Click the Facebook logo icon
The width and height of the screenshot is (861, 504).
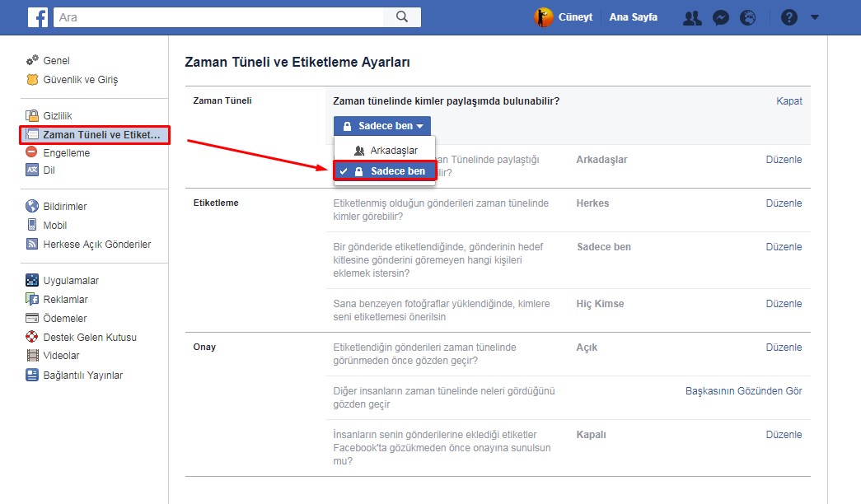click(37, 17)
